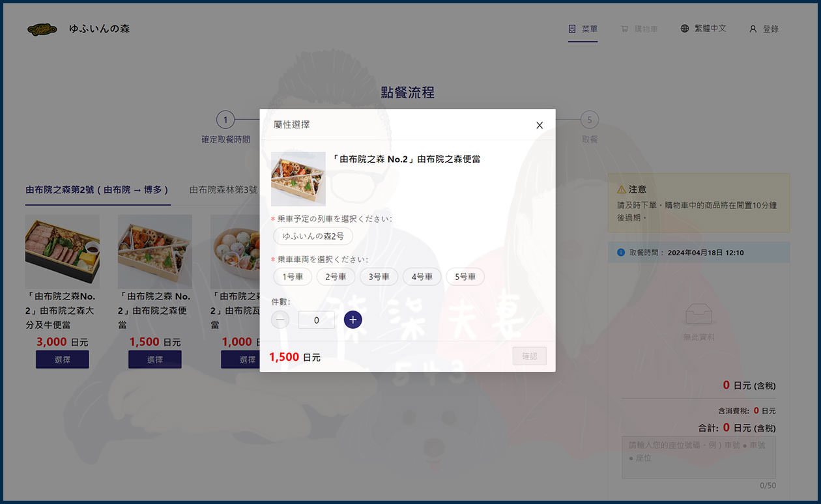Click the site logo in the top-left corner
Viewport: 821px width, 504px height.
coord(42,29)
